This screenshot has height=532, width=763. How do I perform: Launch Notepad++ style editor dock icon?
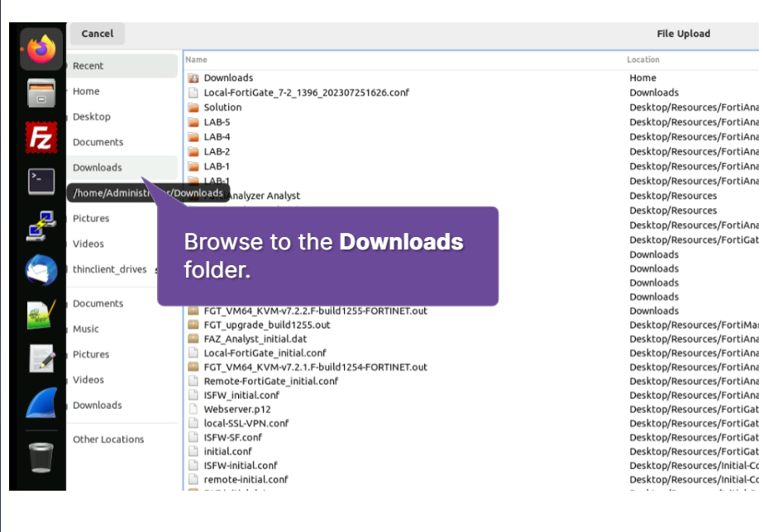point(41,315)
